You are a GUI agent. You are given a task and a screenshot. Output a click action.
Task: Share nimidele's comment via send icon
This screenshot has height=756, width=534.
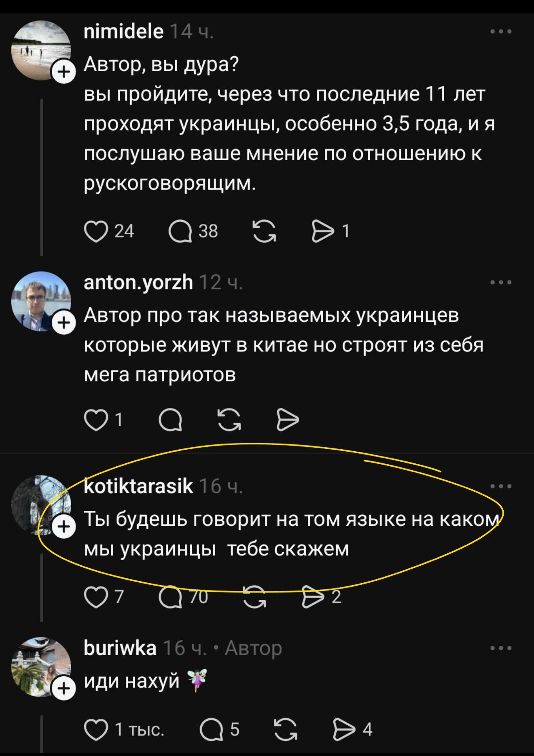pyautogui.click(x=322, y=232)
